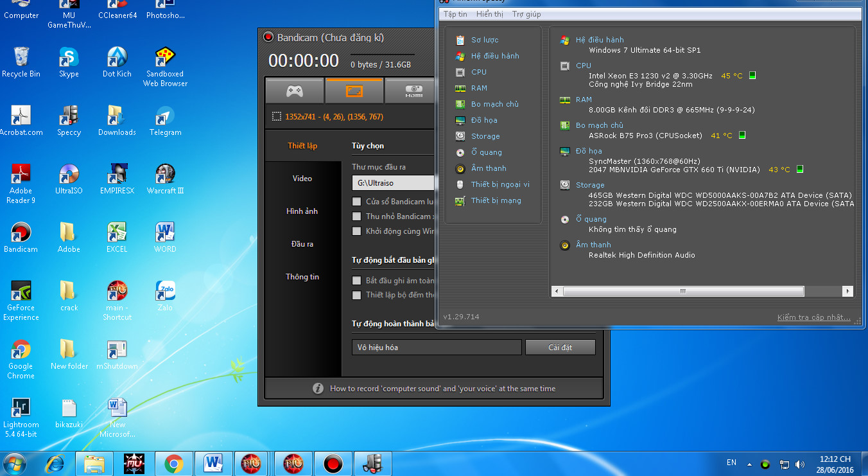Click the Bandicam record button in taskbar

point(333,463)
